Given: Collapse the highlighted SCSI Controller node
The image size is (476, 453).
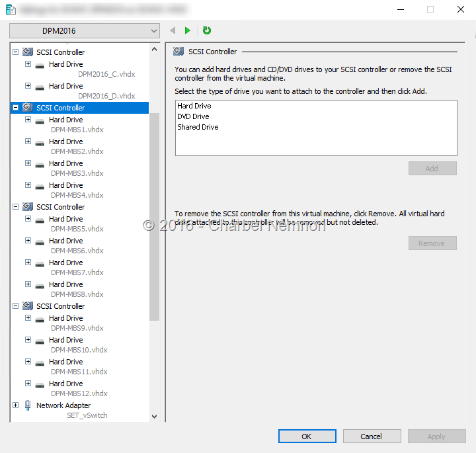Looking at the screenshot, I should tap(15, 108).
